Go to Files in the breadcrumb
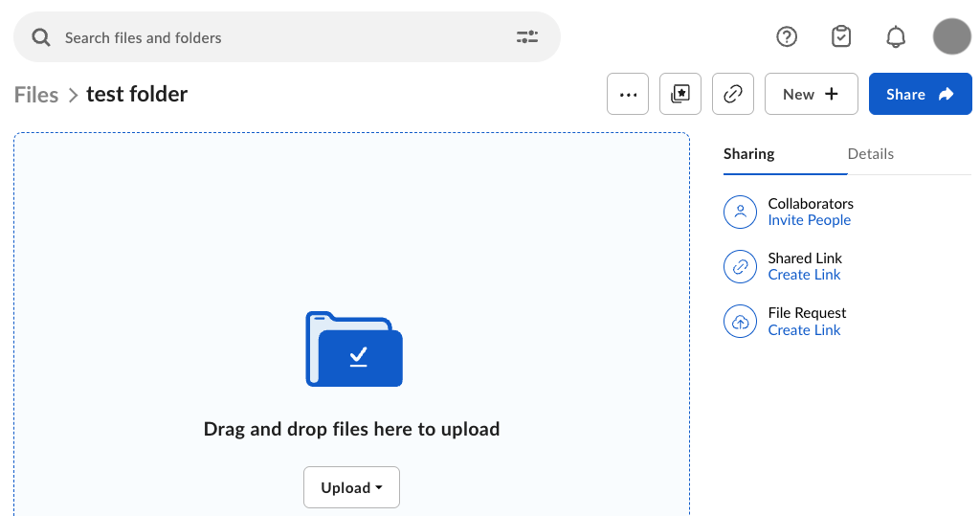Viewport: 980px width, 516px height. [x=36, y=95]
